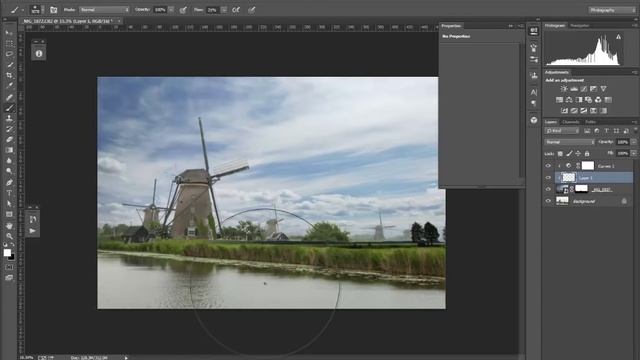
Task: Toggle lock image pixels
Action: click(x=569, y=153)
